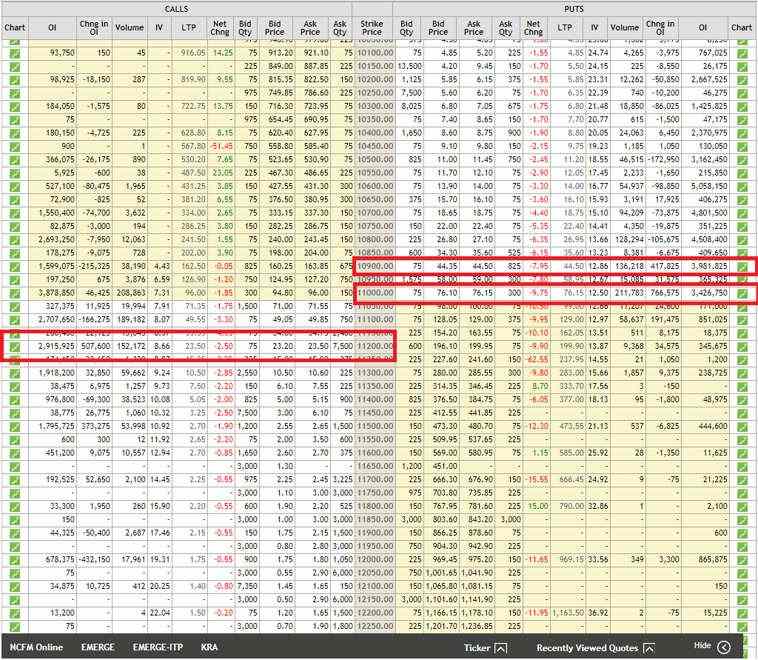Select puts Chng in OI -172,950
The height and width of the screenshot is (660, 758).
[663, 160]
